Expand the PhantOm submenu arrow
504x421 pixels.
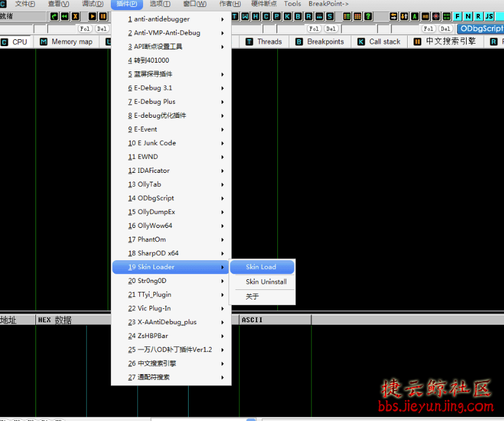[x=222, y=240]
